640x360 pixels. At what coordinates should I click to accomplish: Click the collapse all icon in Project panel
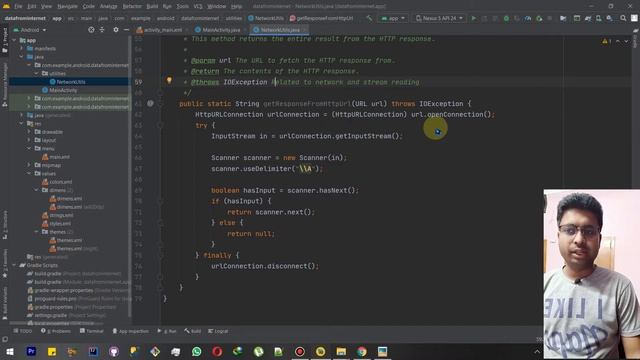coord(102,30)
